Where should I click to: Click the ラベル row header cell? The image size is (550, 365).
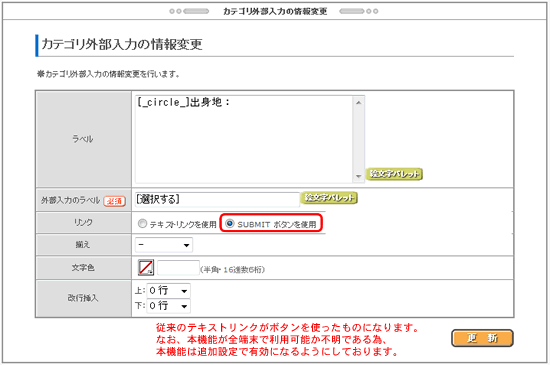pyautogui.click(x=83, y=139)
